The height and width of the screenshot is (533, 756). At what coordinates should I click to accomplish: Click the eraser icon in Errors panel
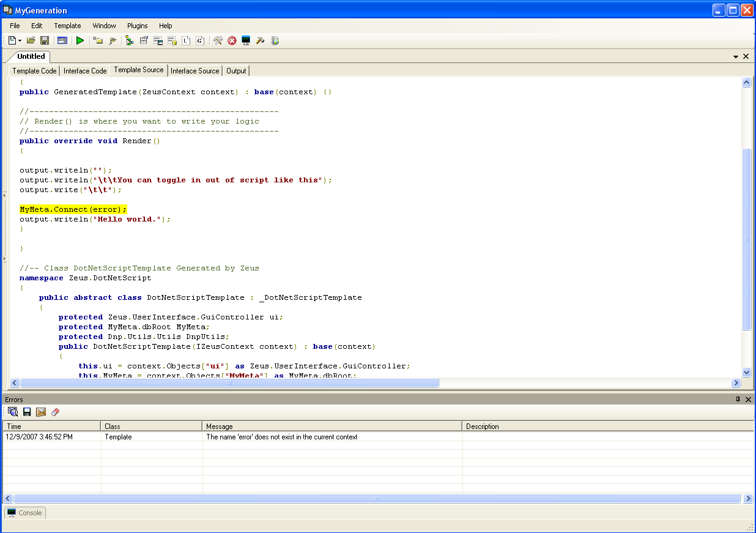pos(55,412)
